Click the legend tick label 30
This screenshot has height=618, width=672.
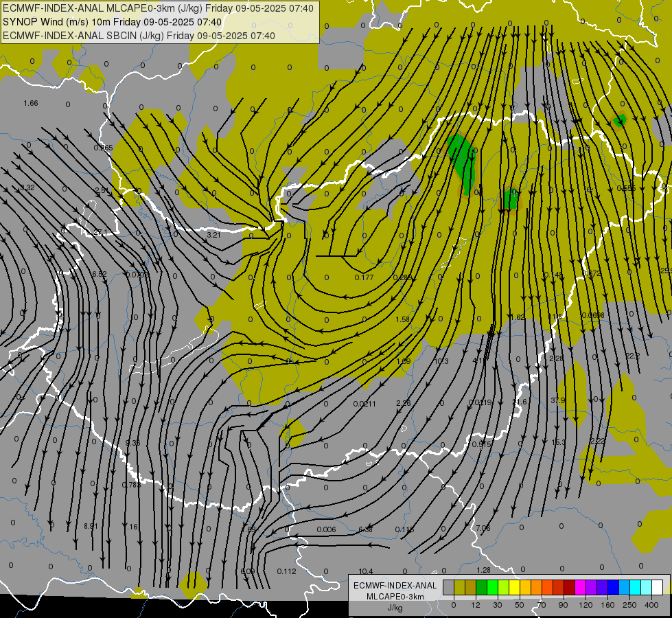pos(497,605)
